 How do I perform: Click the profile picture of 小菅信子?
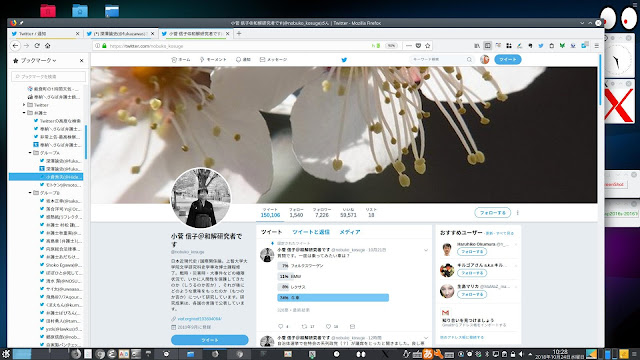click(x=200, y=198)
